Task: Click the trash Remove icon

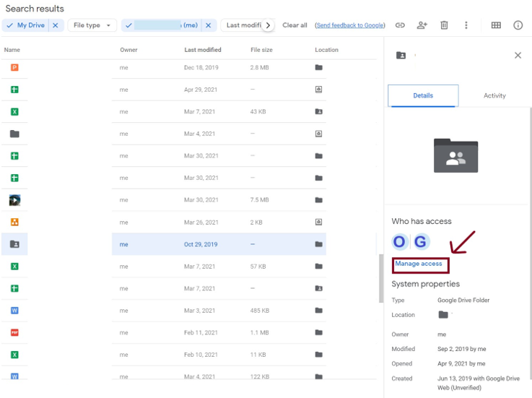Action: tap(444, 25)
